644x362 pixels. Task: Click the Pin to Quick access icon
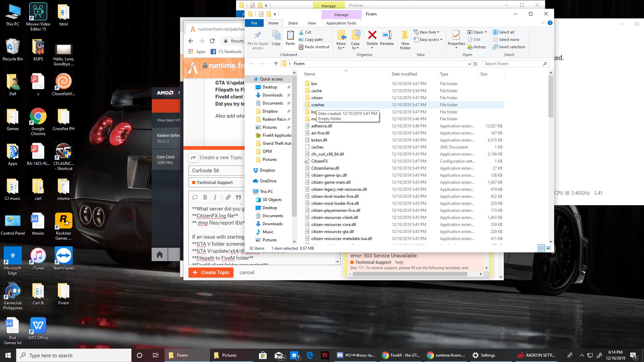point(258,39)
